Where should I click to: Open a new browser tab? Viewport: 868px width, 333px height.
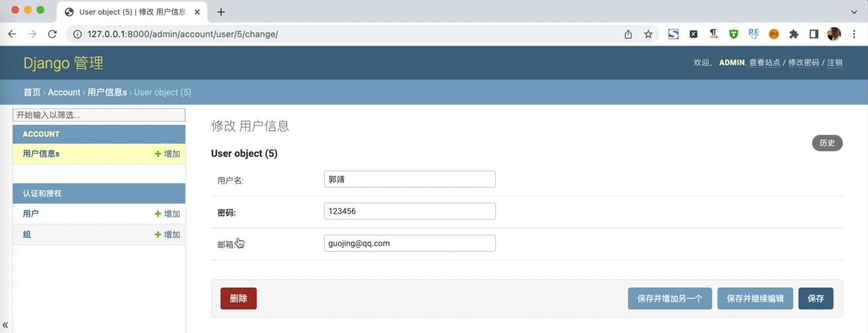point(221,12)
